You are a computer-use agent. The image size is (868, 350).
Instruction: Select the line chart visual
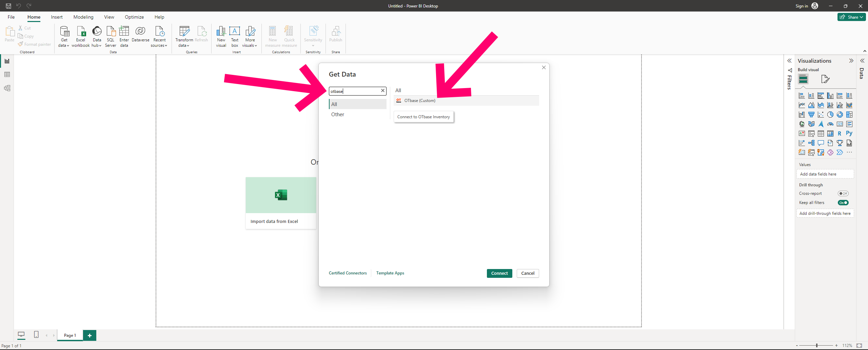802,105
